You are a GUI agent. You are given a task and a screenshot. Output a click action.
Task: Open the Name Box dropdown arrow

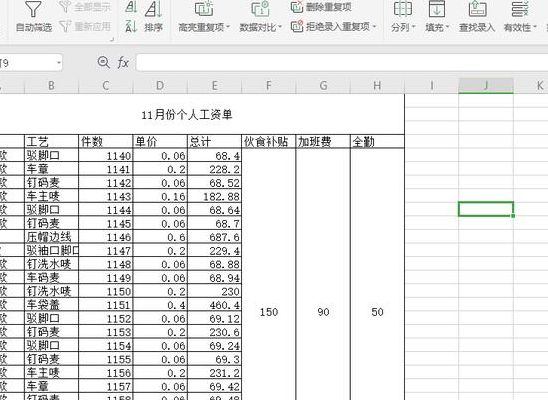59,63
